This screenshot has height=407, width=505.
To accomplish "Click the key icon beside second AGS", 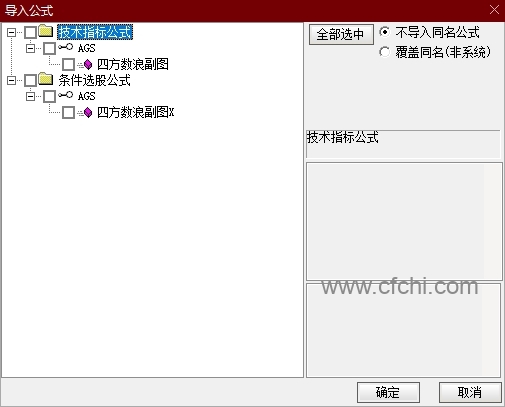I will click(x=65, y=95).
